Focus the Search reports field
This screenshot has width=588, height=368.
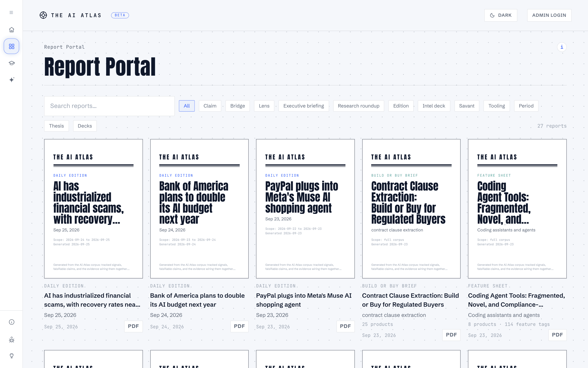[x=109, y=106]
